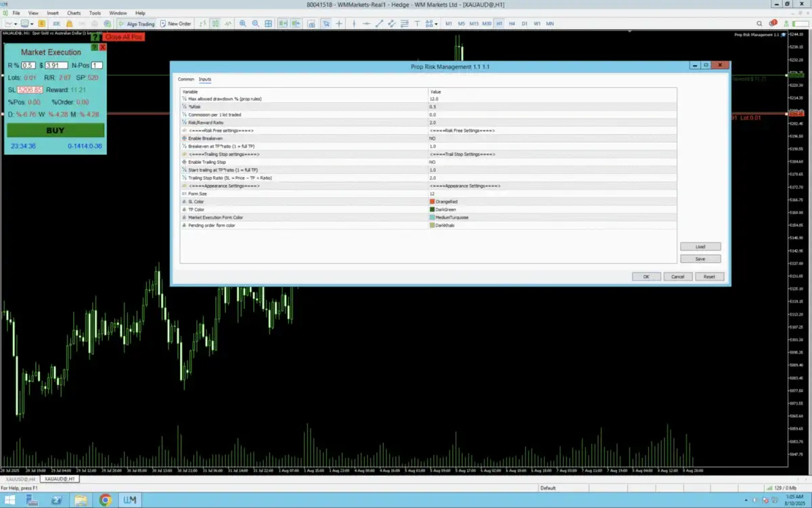The height and width of the screenshot is (508, 812).
Task: Click the DarkGreen TP Color swatch
Action: tap(432, 210)
